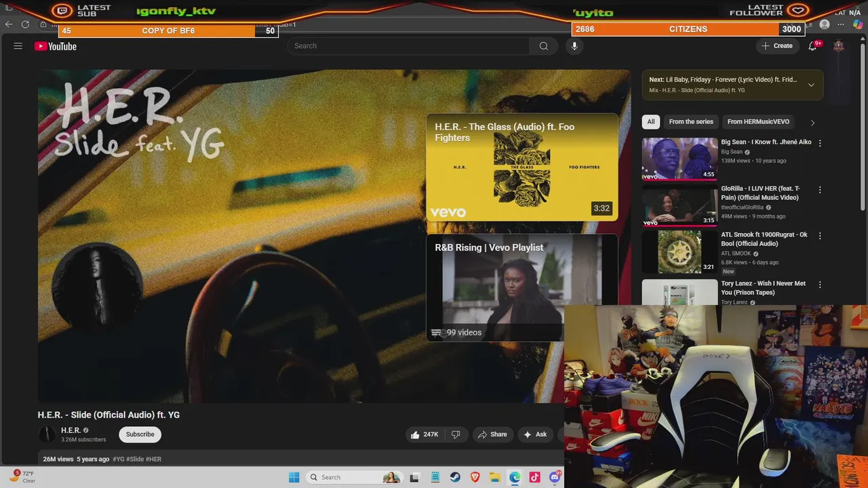Show more filter chips with right arrow
Viewport: 868px width, 488px height.
(812, 122)
